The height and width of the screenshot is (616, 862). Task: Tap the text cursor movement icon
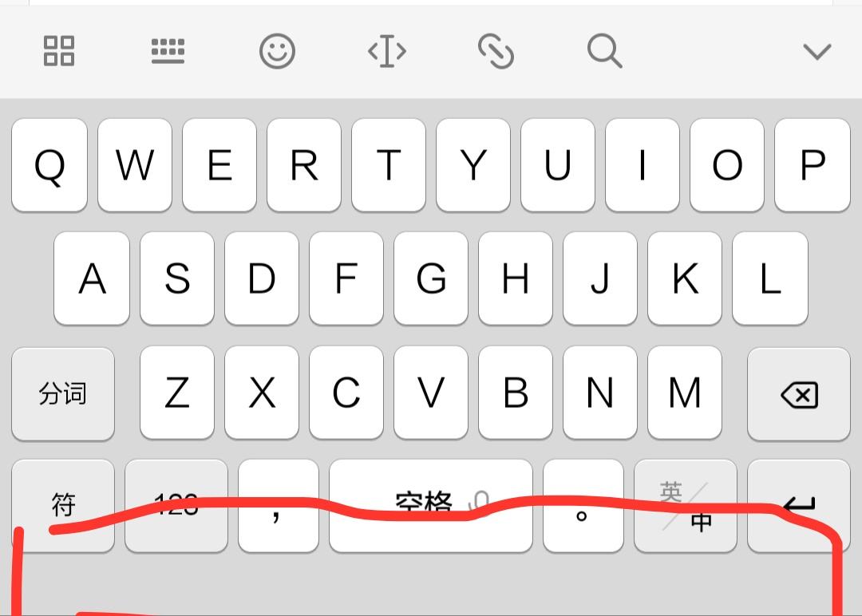[x=387, y=51]
